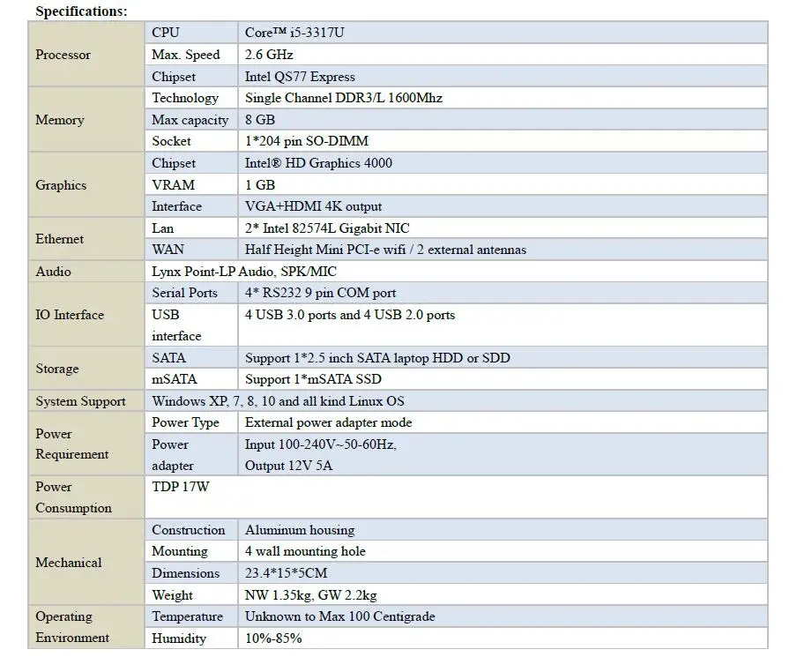The image size is (797, 672).
Task: Select '2* Intel 82574L Gigabit NIC' text
Action: click(327, 228)
